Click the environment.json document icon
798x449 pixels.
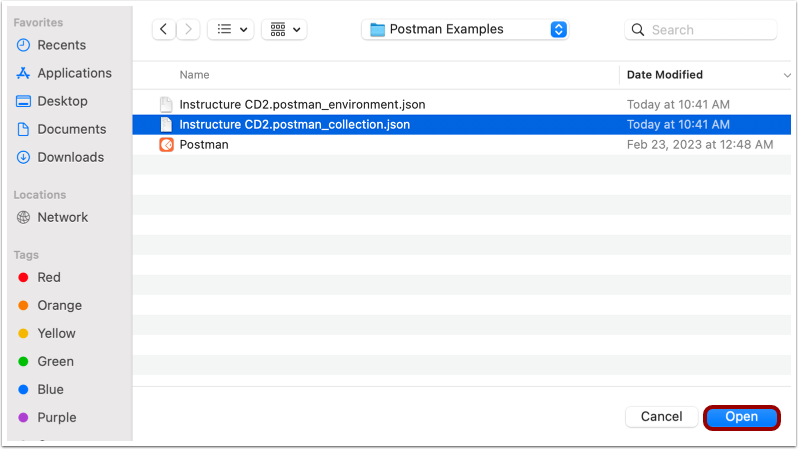[166, 104]
